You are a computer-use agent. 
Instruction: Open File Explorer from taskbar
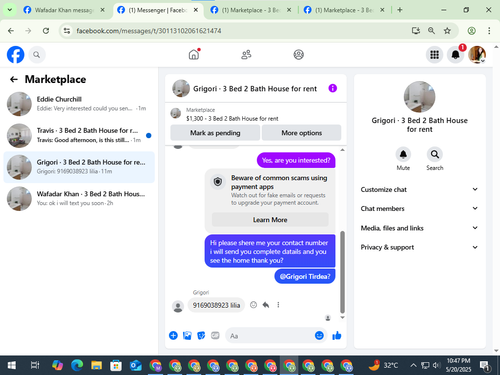click(x=96, y=365)
